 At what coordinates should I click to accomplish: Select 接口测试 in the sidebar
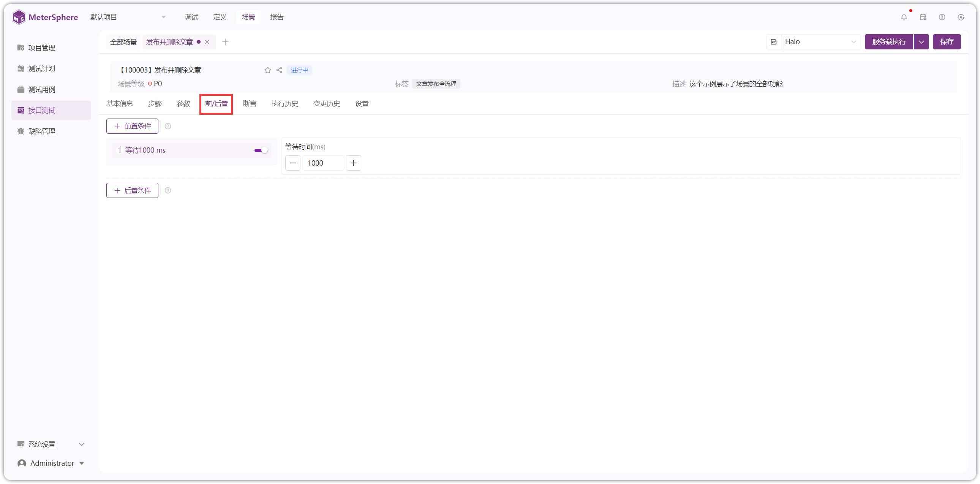click(x=51, y=110)
